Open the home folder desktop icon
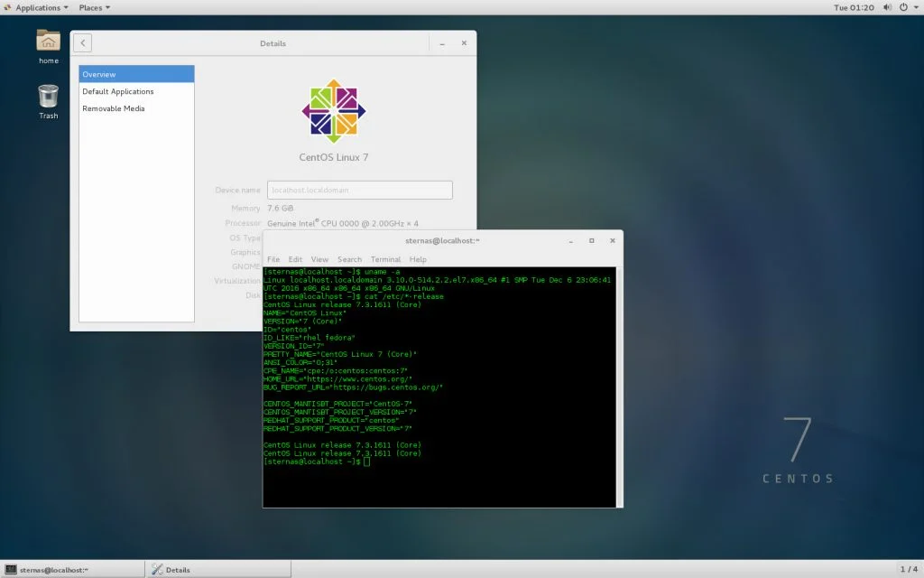The image size is (924, 578). click(x=48, y=42)
